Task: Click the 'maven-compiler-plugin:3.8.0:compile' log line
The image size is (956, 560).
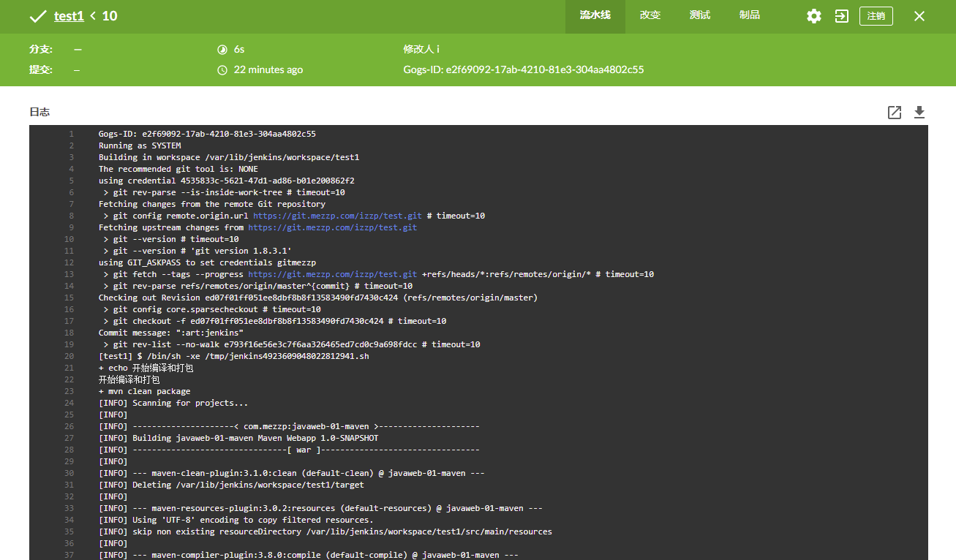Action: click(x=309, y=555)
